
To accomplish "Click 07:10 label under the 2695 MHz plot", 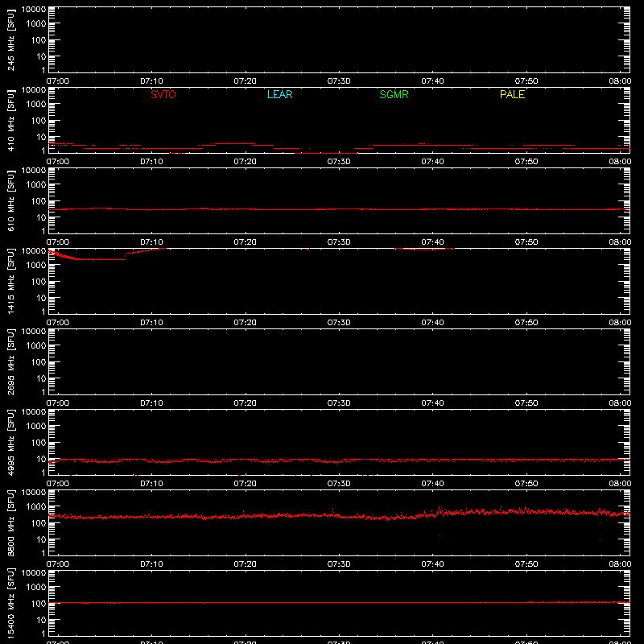I will pyautogui.click(x=151, y=403).
